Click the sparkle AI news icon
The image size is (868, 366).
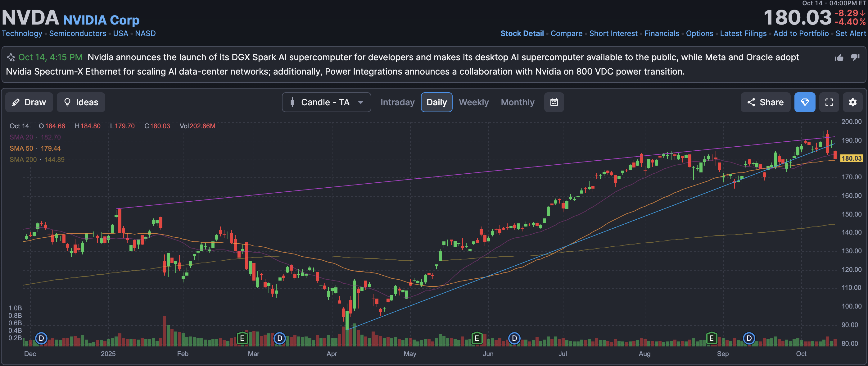(x=11, y=57)
